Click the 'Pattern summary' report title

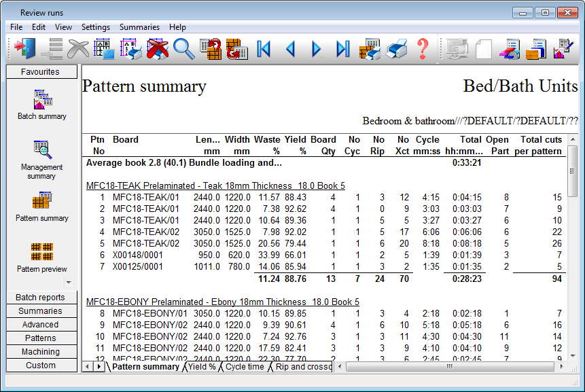[x=144, y=86]
